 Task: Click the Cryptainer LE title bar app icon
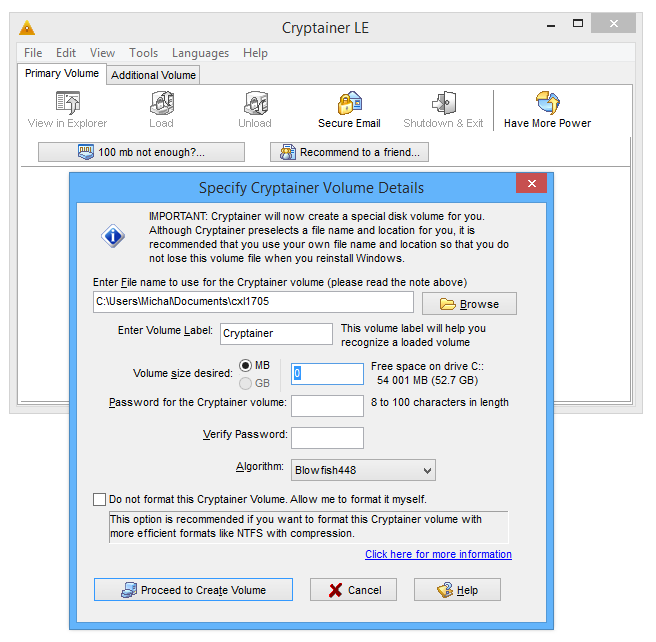27,28
